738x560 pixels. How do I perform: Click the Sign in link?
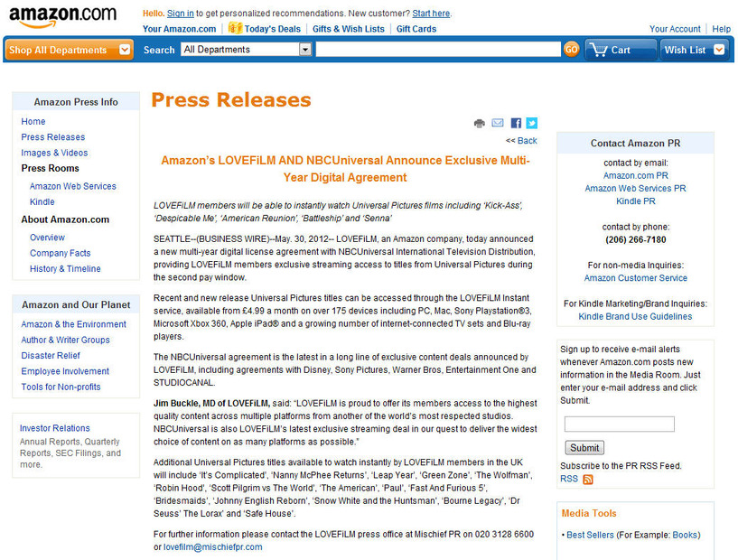click(x=181, y=14)
